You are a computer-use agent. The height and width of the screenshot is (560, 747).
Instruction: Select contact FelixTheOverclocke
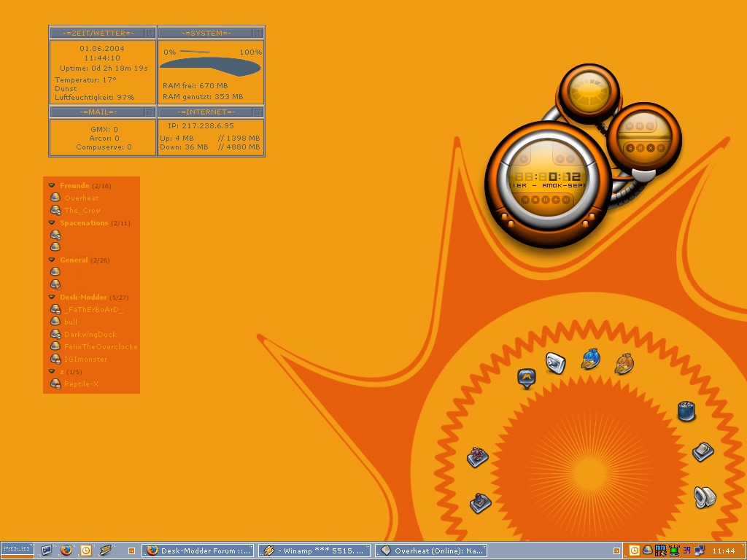[x=101, y=346]
